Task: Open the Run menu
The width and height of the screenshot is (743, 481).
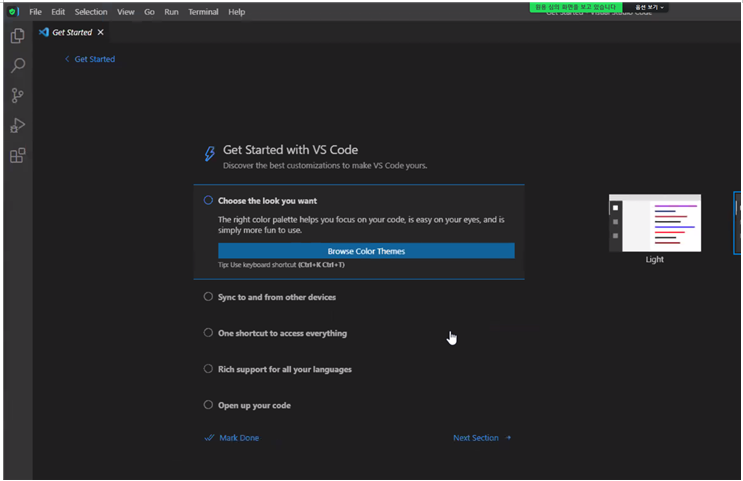Action: [172, 12]
